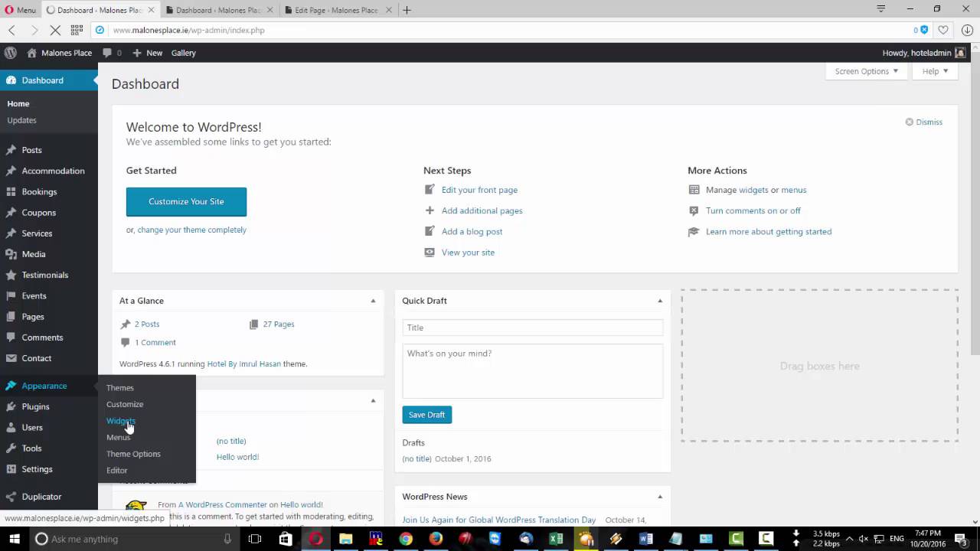Open Excel from the taskbar
This screenshot has width=980, height=551.
[x=556, y=539]
